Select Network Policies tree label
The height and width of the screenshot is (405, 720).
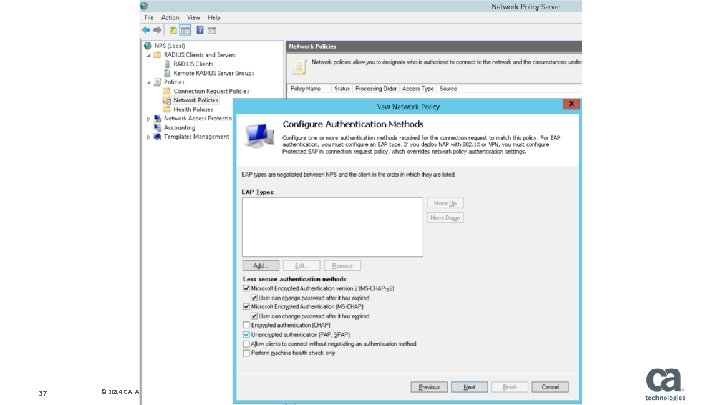[196, 100]
